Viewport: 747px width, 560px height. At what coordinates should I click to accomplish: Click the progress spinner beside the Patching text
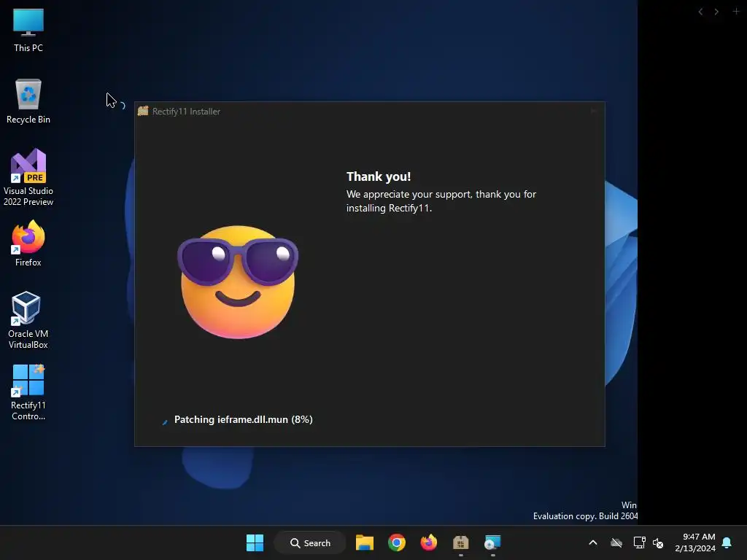tap(165, 421)
